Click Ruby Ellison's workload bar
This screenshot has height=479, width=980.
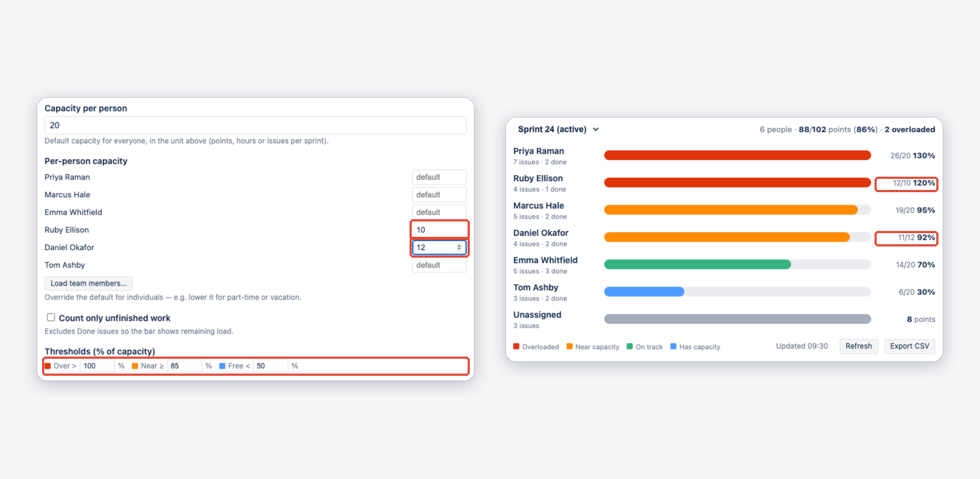tap(737, 183)
